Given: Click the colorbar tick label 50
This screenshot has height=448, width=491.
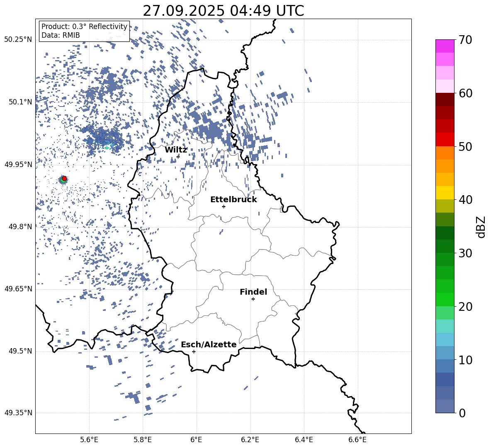Looking at the screenshot, I should [x=465, y=146].
